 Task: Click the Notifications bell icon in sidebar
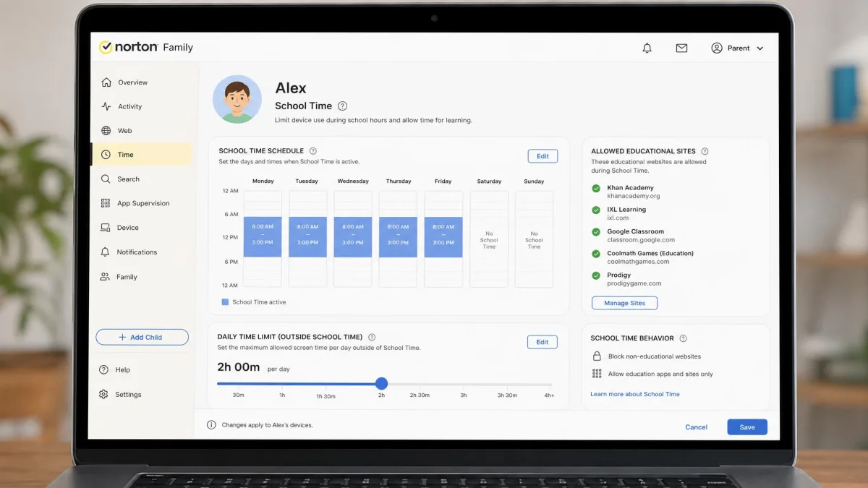[106, 252]
